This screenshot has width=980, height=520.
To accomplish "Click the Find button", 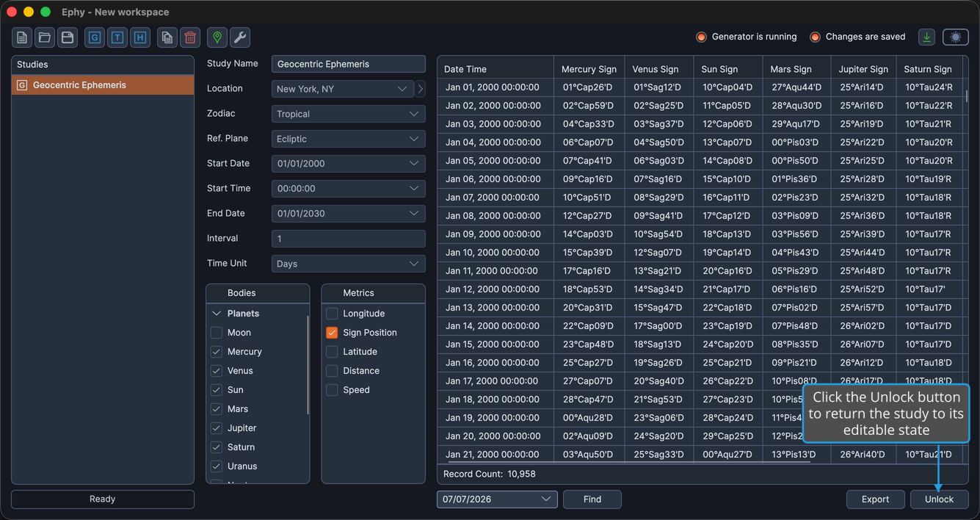I will [592, 499].
